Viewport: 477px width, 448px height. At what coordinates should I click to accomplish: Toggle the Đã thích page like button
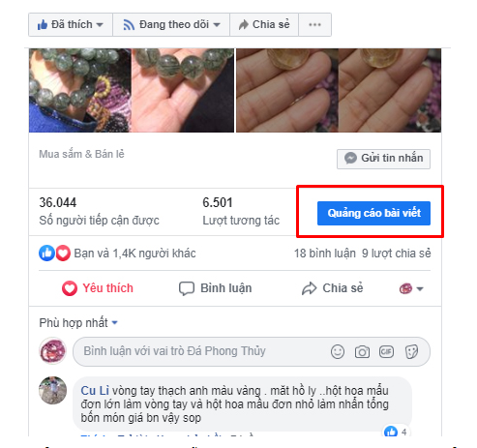pos(71,24)
